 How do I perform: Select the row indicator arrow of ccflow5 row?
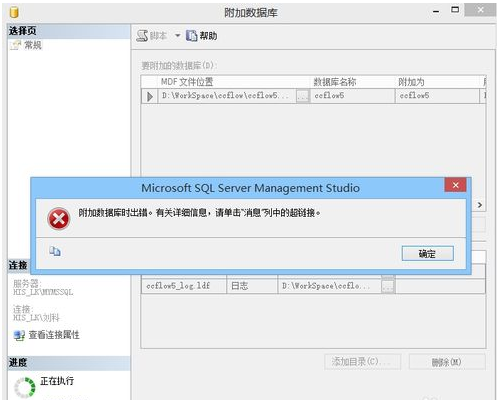pos(149,96)
